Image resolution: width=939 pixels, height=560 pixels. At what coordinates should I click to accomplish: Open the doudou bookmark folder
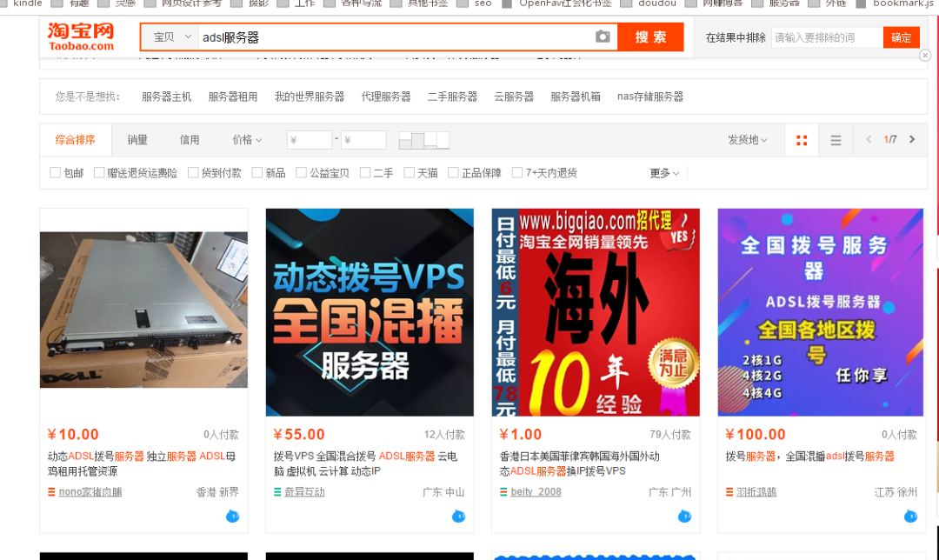point(649,3)
